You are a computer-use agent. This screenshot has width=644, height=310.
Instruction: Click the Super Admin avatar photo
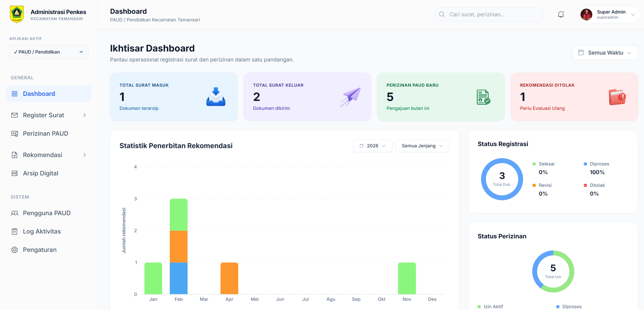(586, 15)
